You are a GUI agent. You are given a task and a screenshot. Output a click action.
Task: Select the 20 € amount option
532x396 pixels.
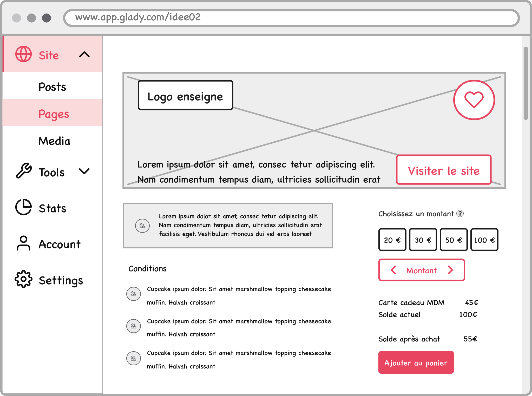click(392, 240)
